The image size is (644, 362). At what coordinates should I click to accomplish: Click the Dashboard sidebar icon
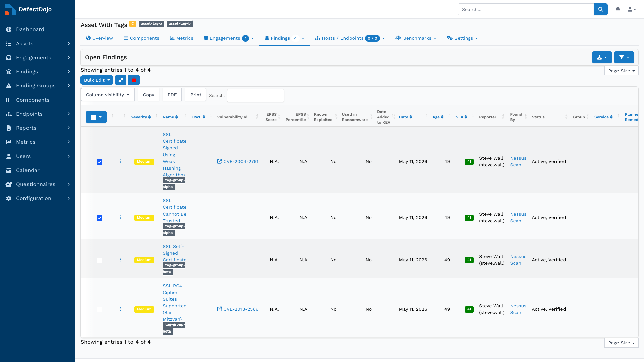point(9,29)
